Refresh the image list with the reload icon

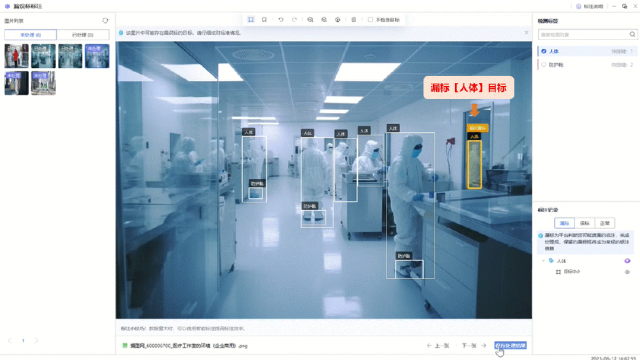point(105,20)
